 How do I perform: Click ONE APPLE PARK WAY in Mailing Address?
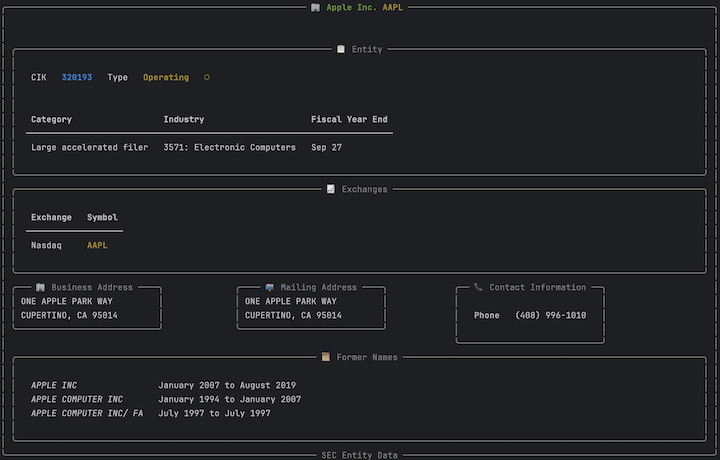pos(291,302)
